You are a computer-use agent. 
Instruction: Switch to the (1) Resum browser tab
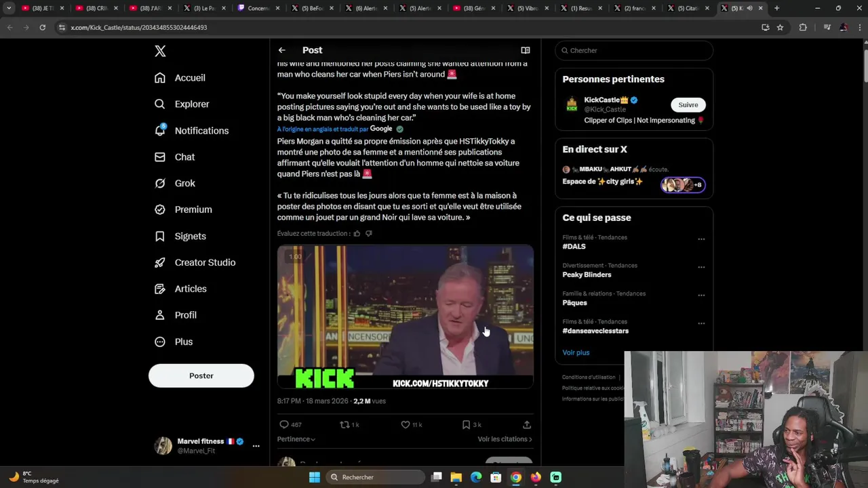click(x=581, y=8)
